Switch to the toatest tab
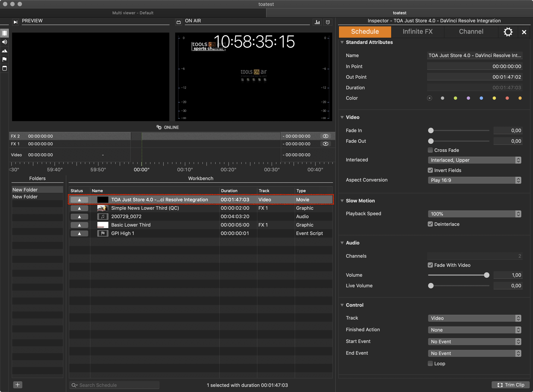The height and width of the screenshot is (392, 533). (x=400, y=13)
